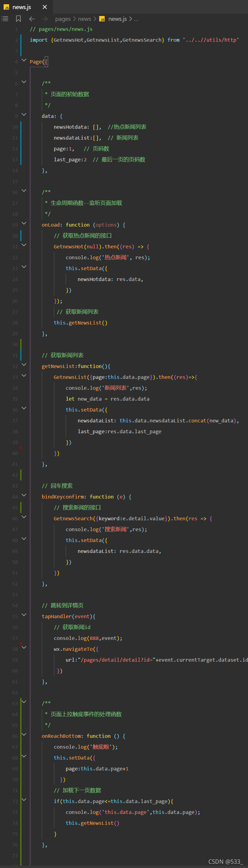Open the pages breadcrumb segment

[x=63, y=19]
